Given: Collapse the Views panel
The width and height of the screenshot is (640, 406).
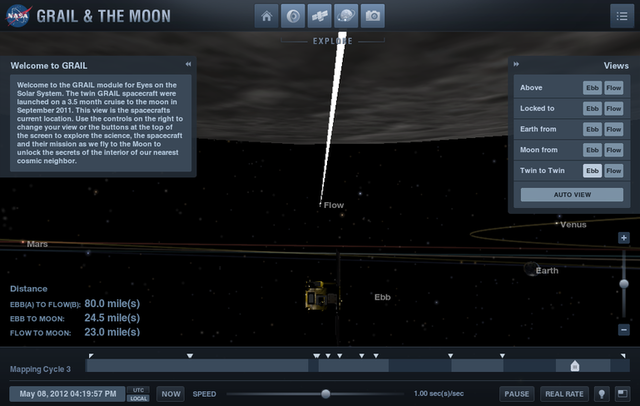Looking at the screenshot, I should click(516, 64).
